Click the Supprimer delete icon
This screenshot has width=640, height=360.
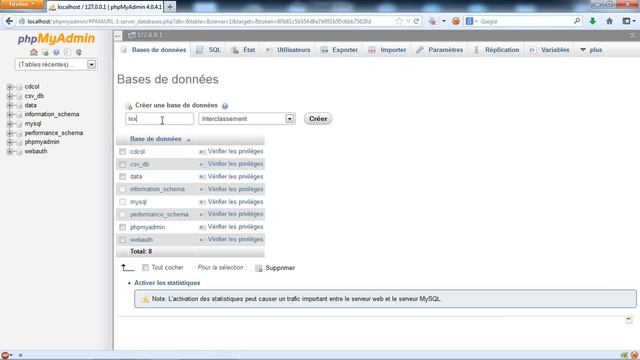(259, 268)
